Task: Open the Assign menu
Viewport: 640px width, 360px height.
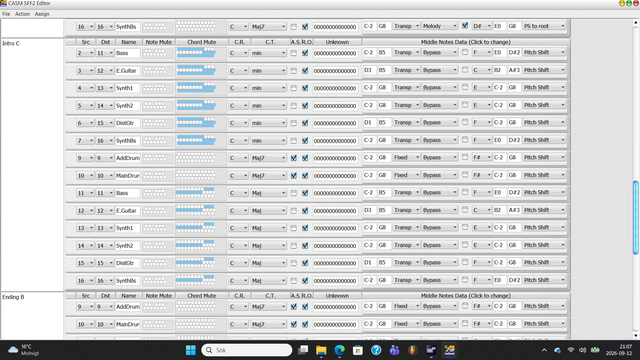Action: click(x=42, y=14)
